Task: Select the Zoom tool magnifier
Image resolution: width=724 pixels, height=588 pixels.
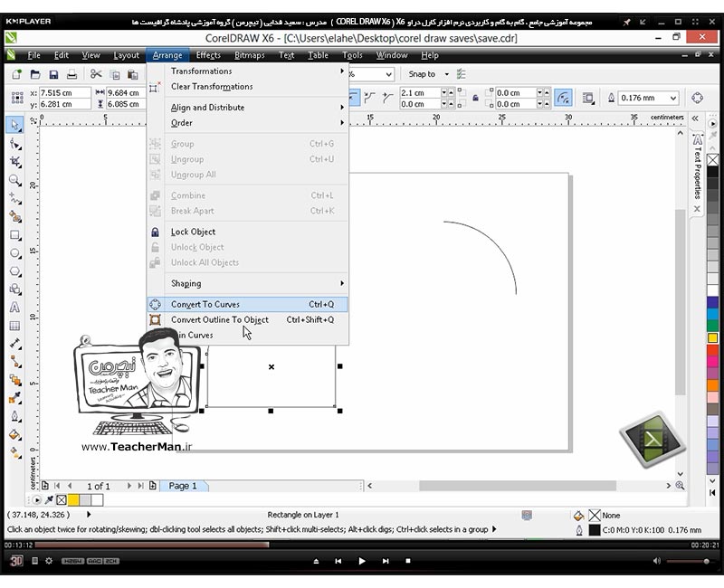Action: [x=14, y=180]
